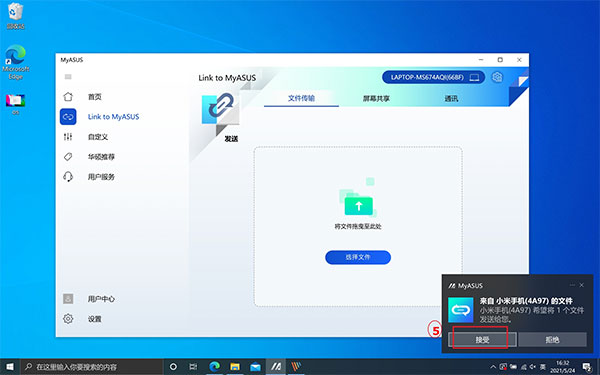Select the 文件传输 tab
Image resolution: width=600 pixels, height=375 pixels.
(301, 98)
